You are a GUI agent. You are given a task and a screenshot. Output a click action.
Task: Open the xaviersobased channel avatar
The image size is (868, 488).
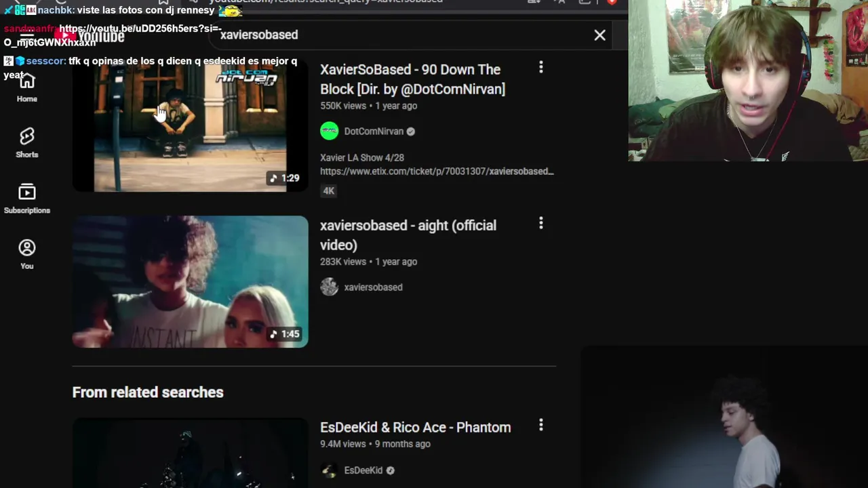tap(329, 287)
